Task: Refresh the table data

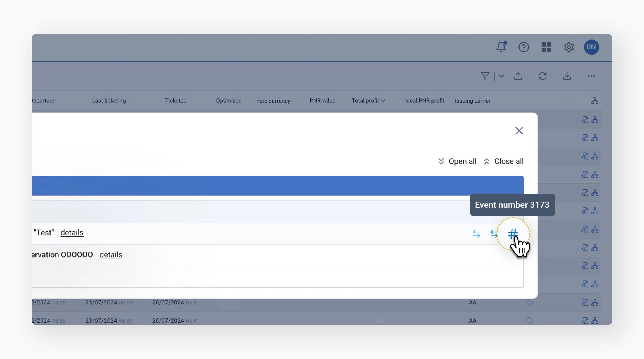Action: (x=543, y=76)
